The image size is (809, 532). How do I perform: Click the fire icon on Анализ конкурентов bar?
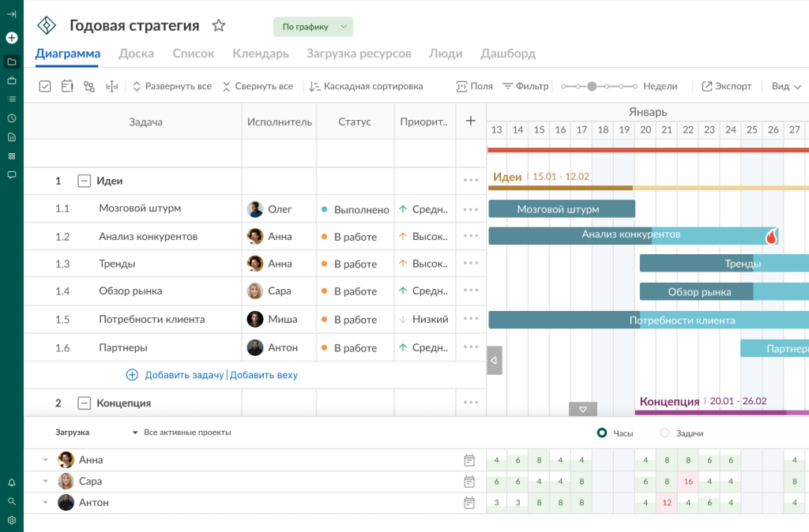click(x=771, y=236)
